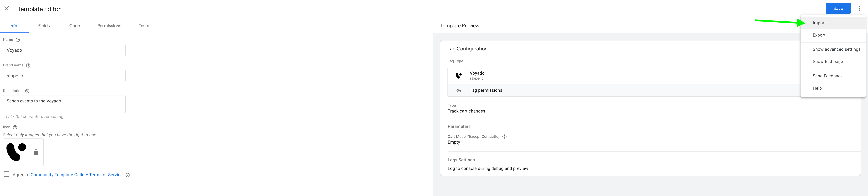Viewport: 868px width, 196px height.
Task: Click the key icon for Tag permissions
Action: [x=459, y=90]
